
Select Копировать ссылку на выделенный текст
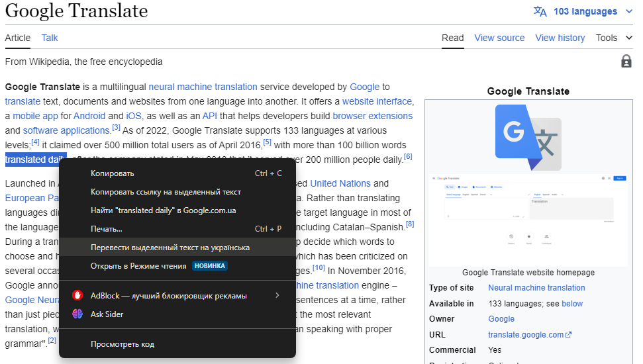tap(177, 192)
